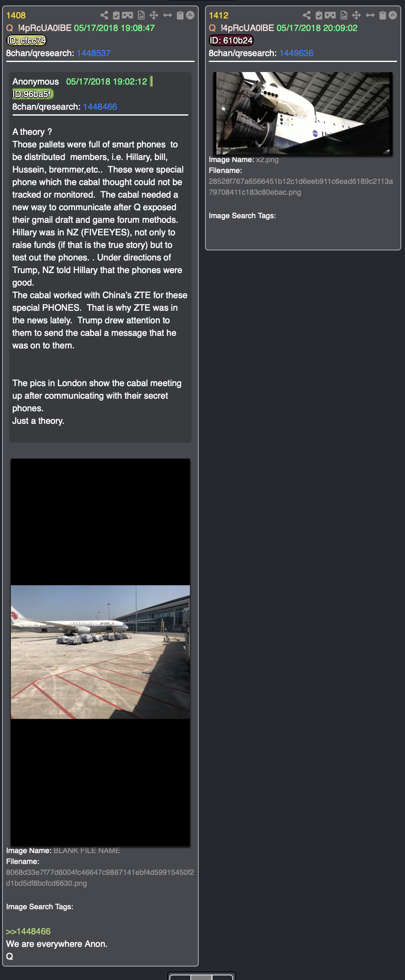405x980 pixels.
Task: Click the four-way move arrows icon on post 1408
Action: 154,15
